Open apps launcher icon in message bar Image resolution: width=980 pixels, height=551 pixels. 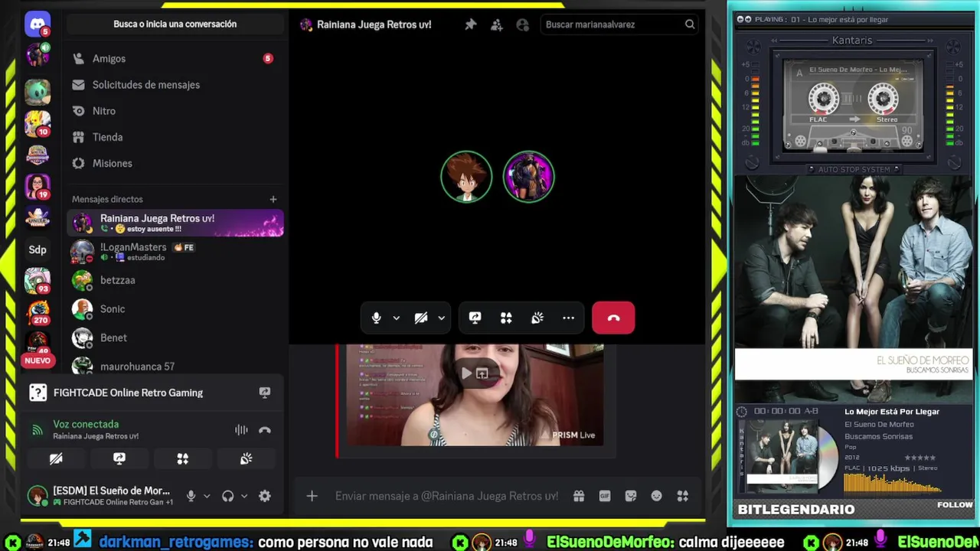pyautogui.click(x=683, y=496)
